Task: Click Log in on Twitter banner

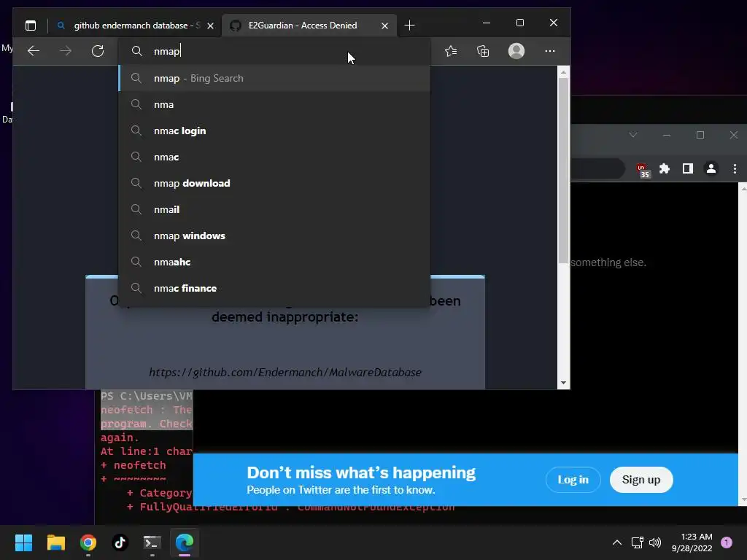Action: tap(573, 480)
